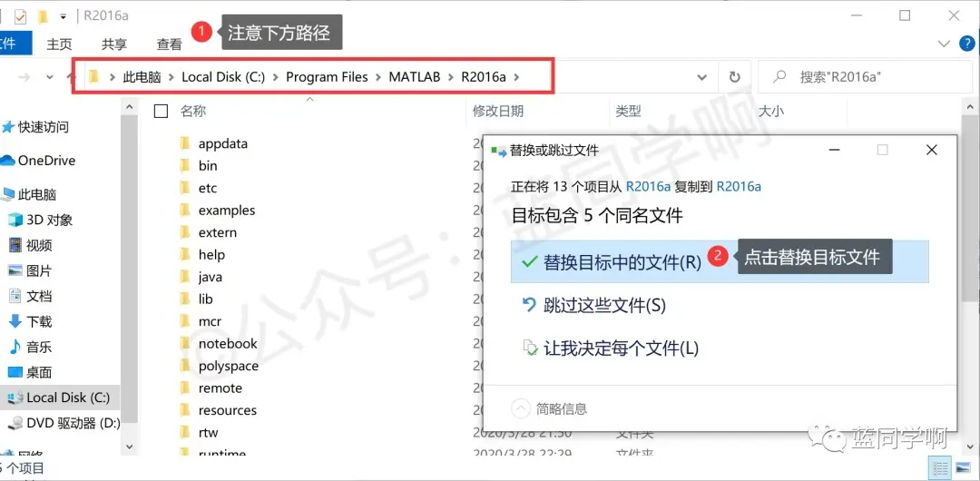The height and width of the screenshot is (481, 980).
Task: Select the polyspace folder name
Action: (x=228, y=366)
